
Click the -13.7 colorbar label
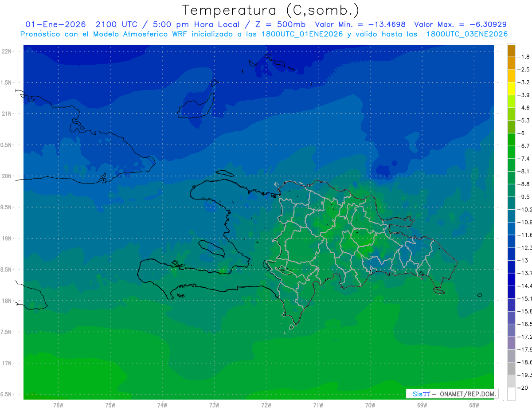524,273
